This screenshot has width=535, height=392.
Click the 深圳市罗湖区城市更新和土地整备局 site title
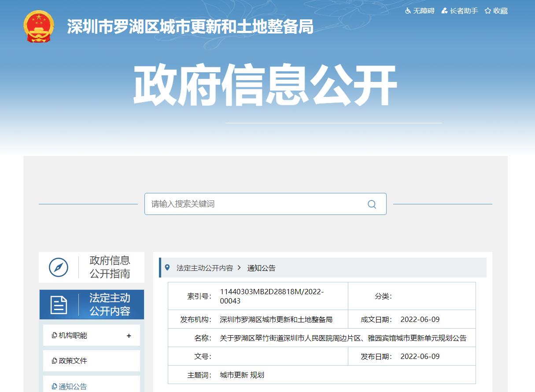[x=190, y=27]
